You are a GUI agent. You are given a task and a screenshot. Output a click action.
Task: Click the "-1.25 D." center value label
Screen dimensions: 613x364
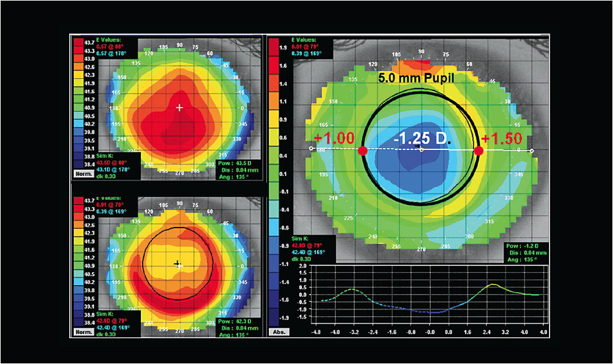[422, 138]
